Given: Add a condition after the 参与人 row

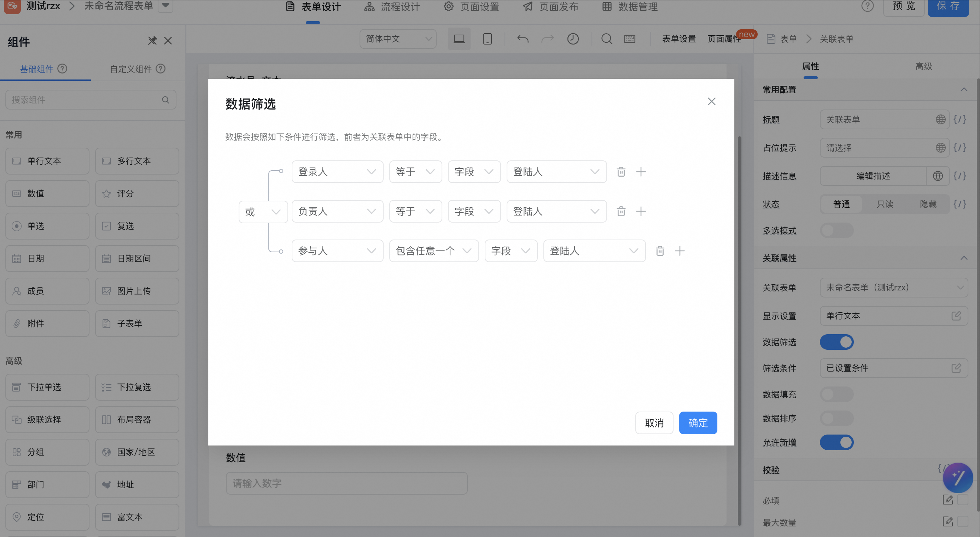Looking at the screenshot, I should point(680,251).
